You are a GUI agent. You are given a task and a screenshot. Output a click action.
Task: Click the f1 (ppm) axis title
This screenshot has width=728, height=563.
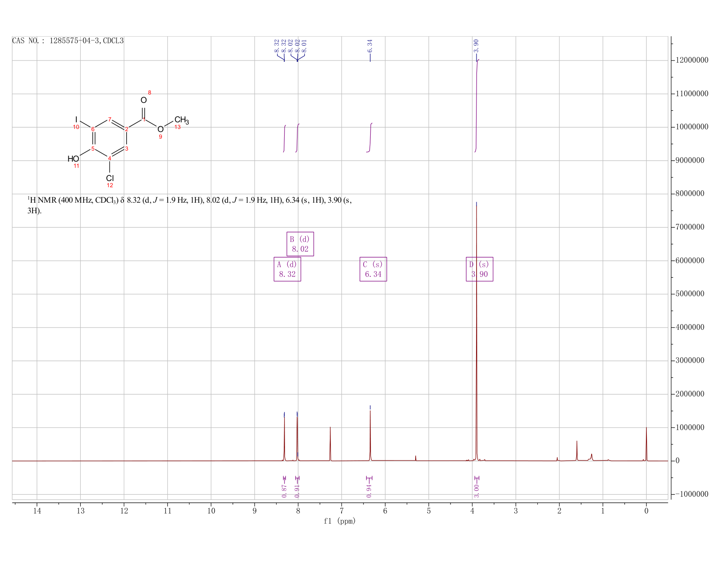(340, 521)
